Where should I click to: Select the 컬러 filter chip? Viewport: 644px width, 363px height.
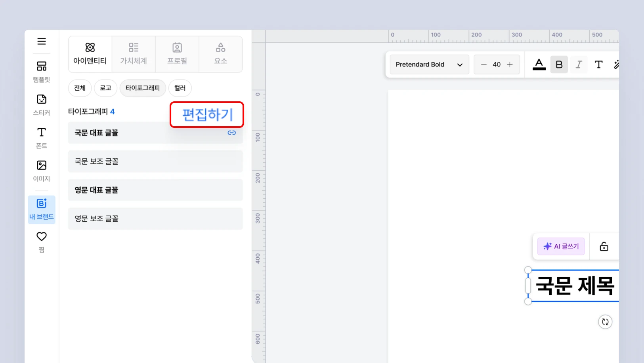coord(180,88)
